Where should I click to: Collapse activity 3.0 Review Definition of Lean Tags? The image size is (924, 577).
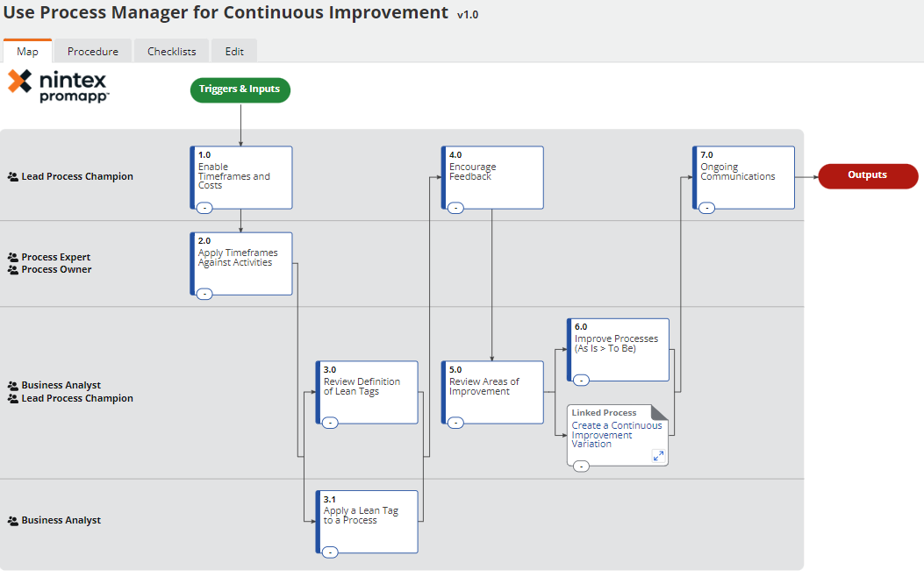[330, 423]
